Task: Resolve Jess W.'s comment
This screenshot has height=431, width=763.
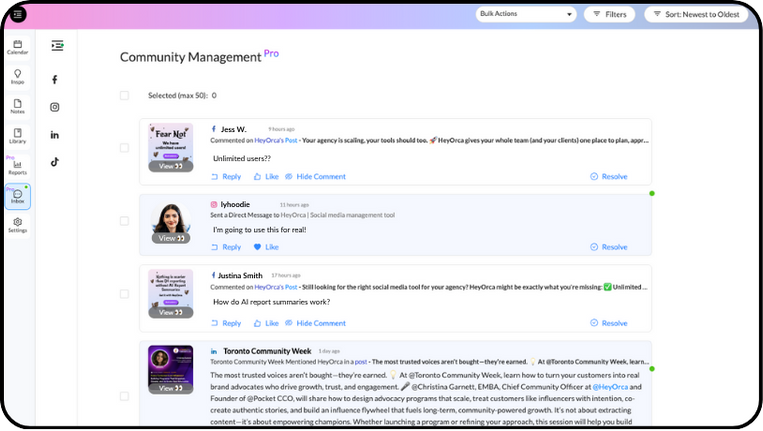Action: [609, 177]
